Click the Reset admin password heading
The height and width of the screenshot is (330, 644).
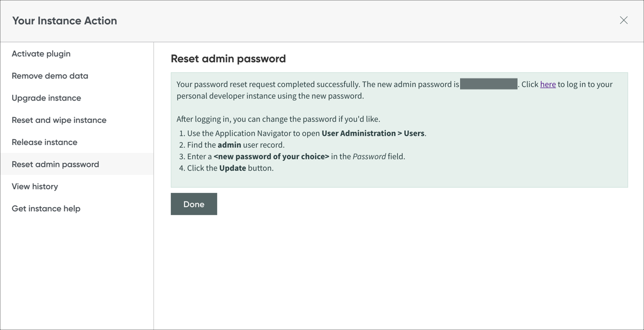pyautogui.click(x=228, y=59)
